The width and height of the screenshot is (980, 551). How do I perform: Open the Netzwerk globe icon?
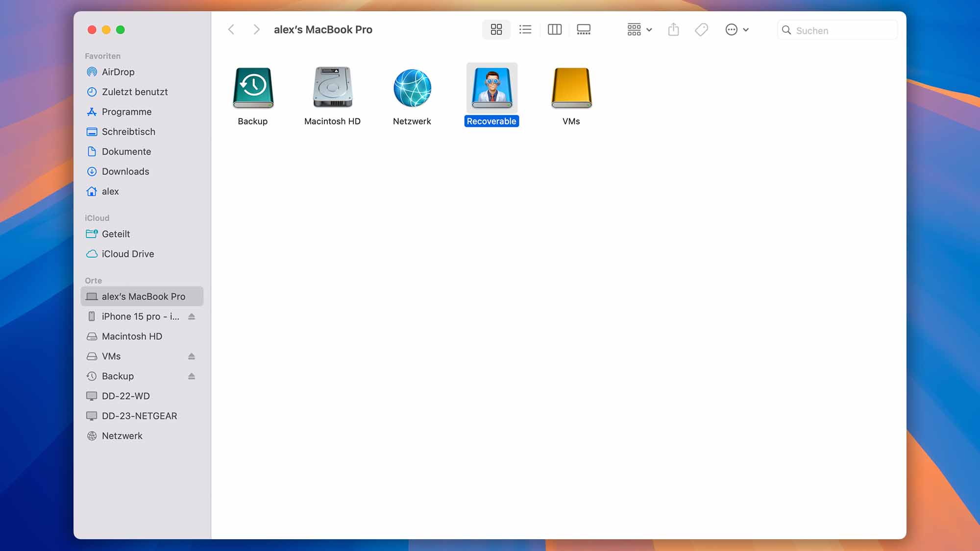point(412,88)
